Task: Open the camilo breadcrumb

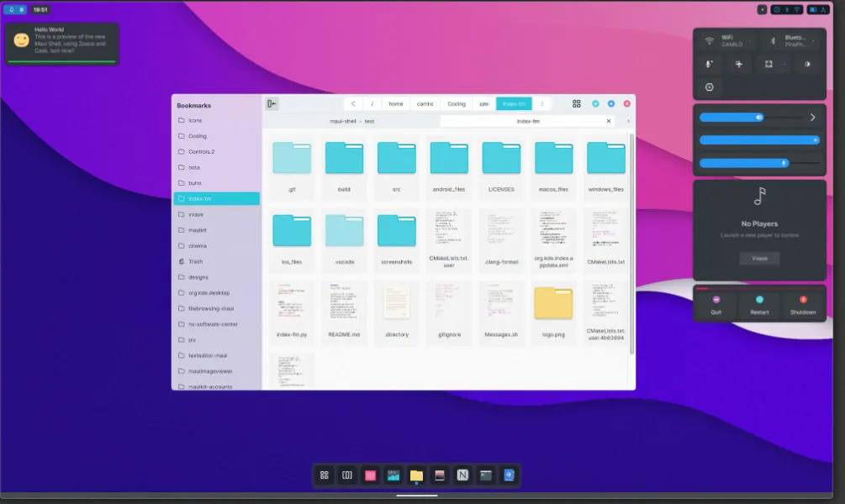Action: point(425,104)
